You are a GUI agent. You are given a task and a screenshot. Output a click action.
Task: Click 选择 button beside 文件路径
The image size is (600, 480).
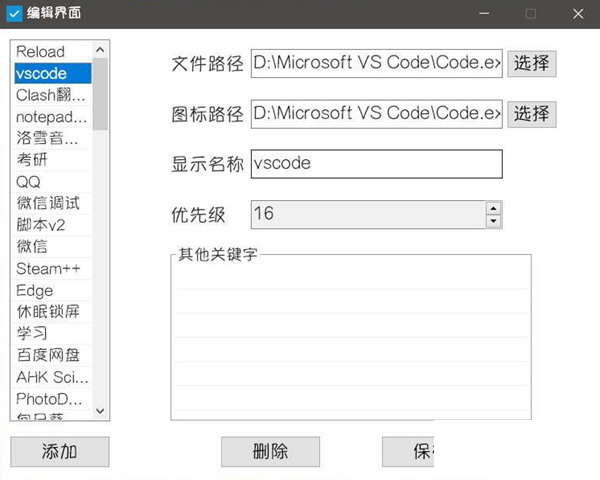531,64
